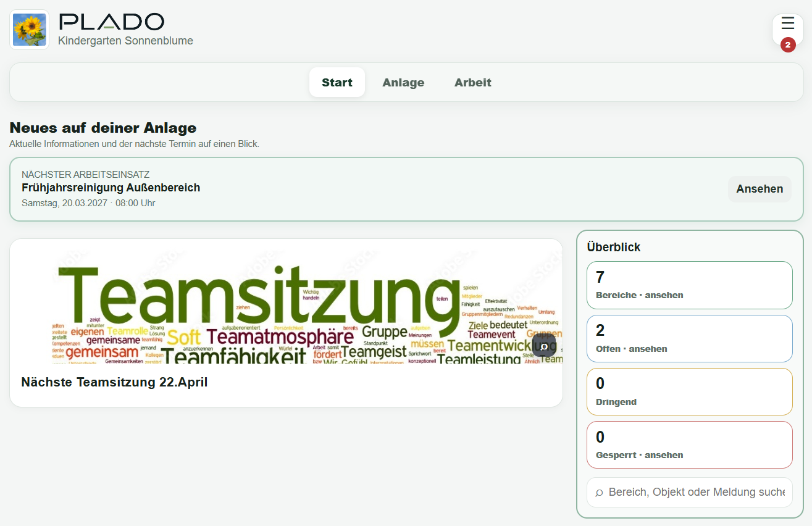Open the 2 Offen overview card
The height and width of the screenshot is (526, 812).
click(690, 339)
